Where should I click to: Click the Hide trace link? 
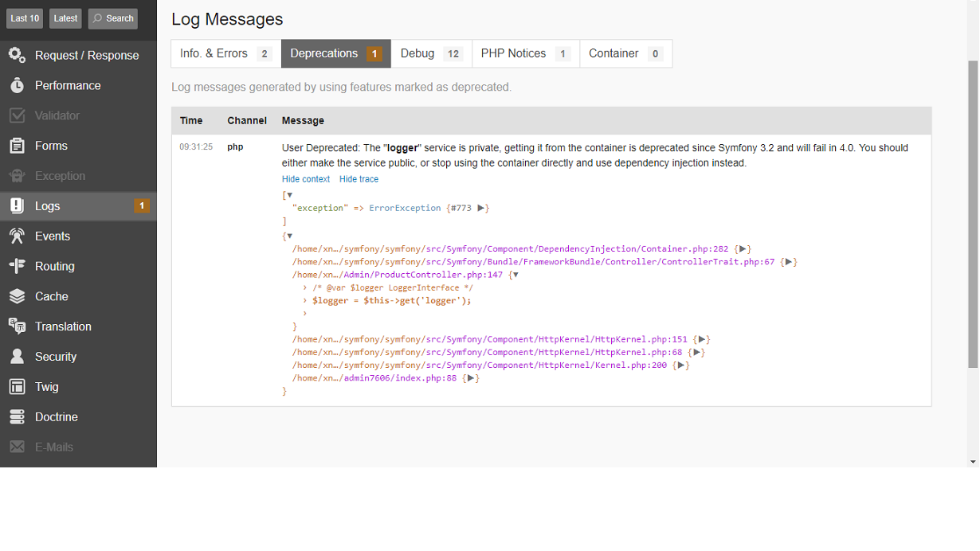pos(359,179)
